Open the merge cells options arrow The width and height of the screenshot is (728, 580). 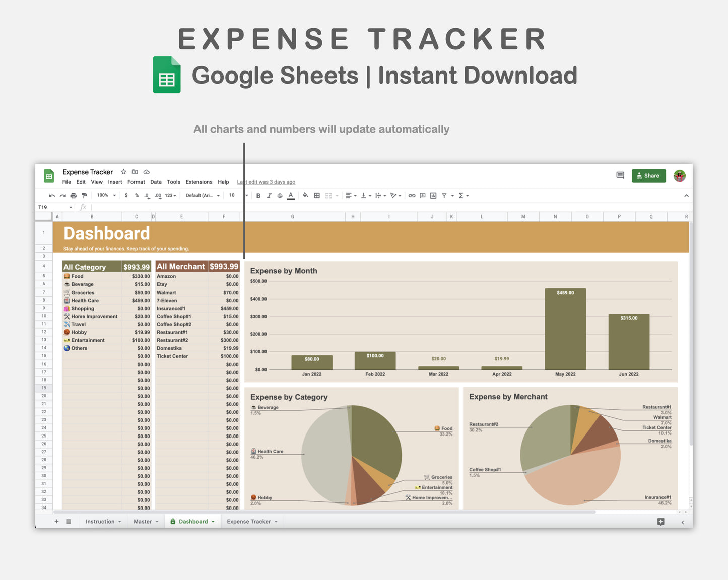point(337,195)
